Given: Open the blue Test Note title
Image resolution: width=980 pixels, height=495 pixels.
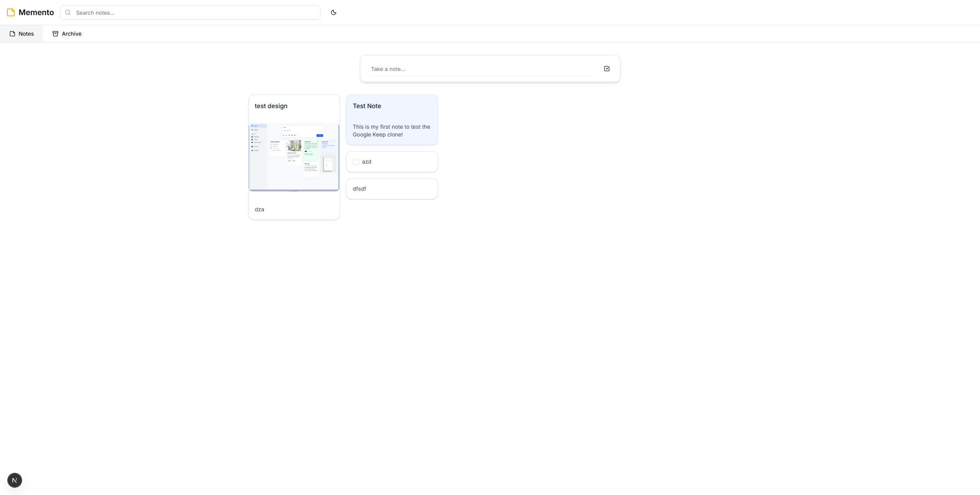Looking at the screenshot, I should pos(367,106).
